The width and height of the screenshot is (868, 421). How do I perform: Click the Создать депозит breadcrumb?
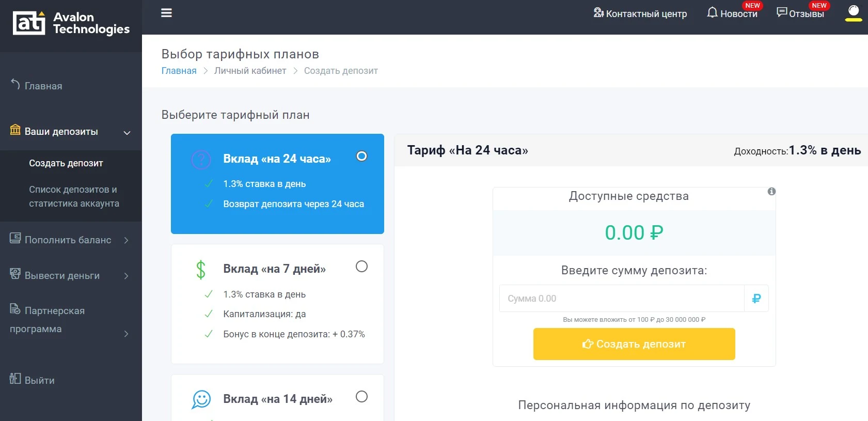[341, 71]
